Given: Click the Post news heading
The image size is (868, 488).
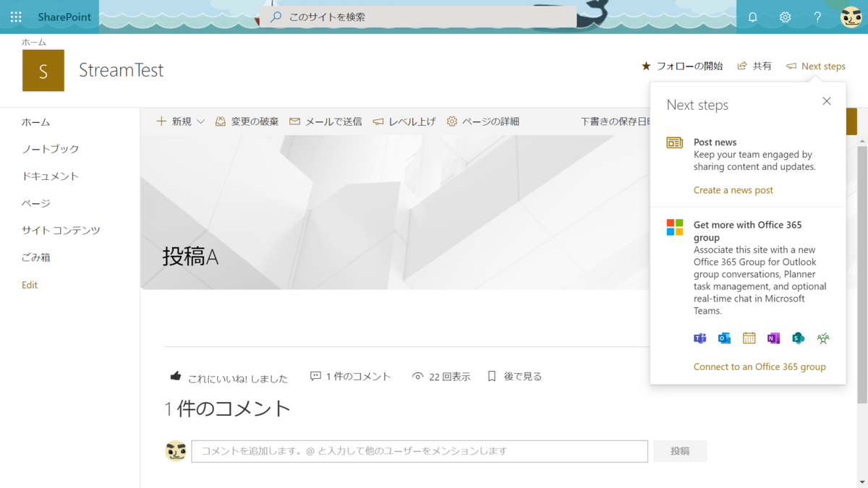Looking at the screenshot, I should [715, 142].
